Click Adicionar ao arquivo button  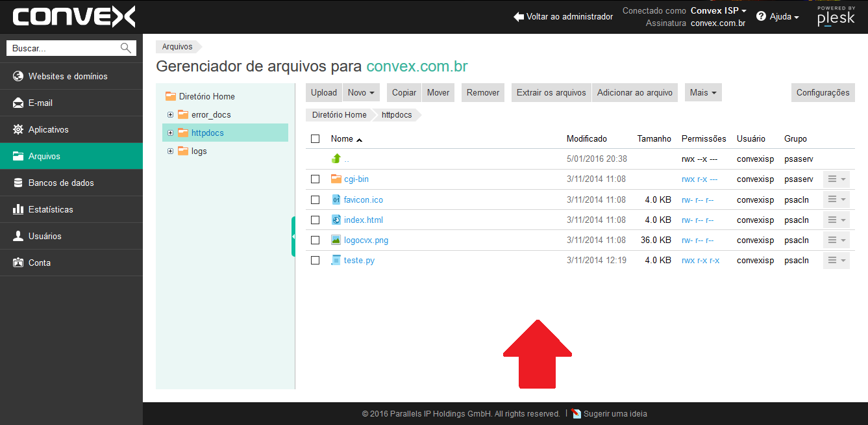[635, 92]
